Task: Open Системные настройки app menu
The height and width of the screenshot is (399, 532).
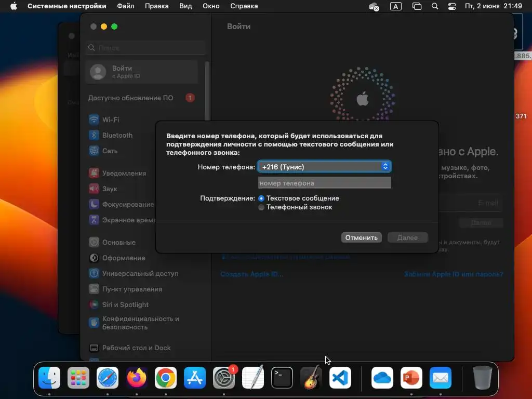Action: click(67, 6)
